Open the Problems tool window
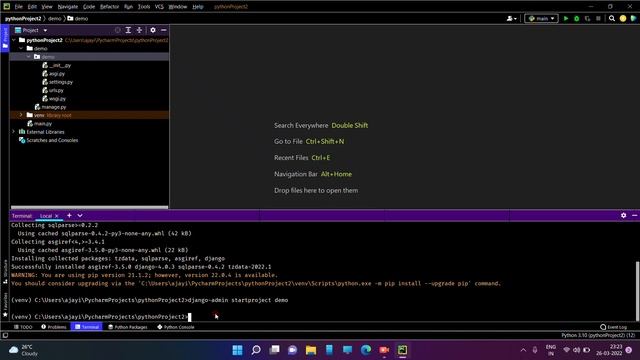Screen dimensions: 640x360 (x=54, y=327)
